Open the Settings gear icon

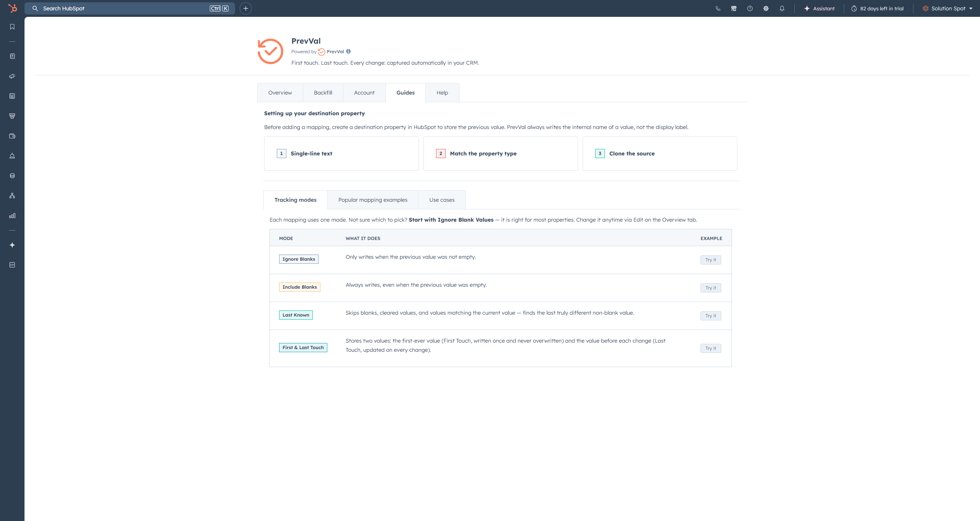tap(766, 8)
